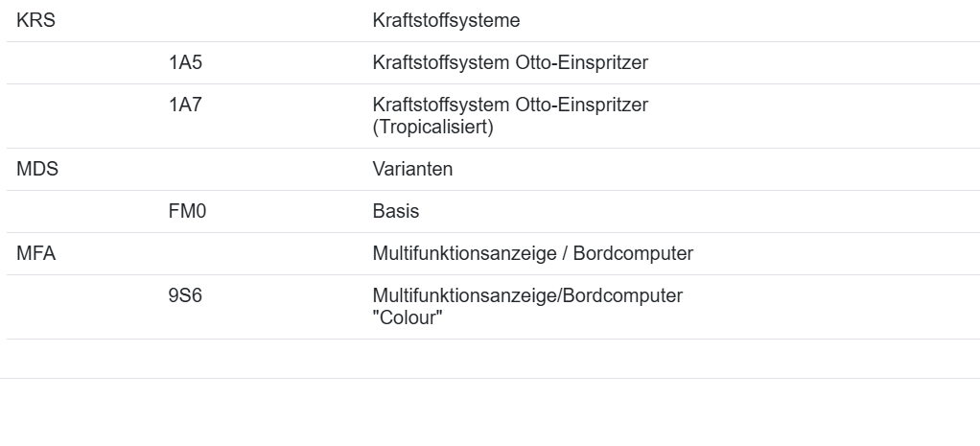980x446 pixels.
Task: Select the Multifunktionsanzeige/Bordcomputer text in the 9S6 row
Action: coord(527,296)
